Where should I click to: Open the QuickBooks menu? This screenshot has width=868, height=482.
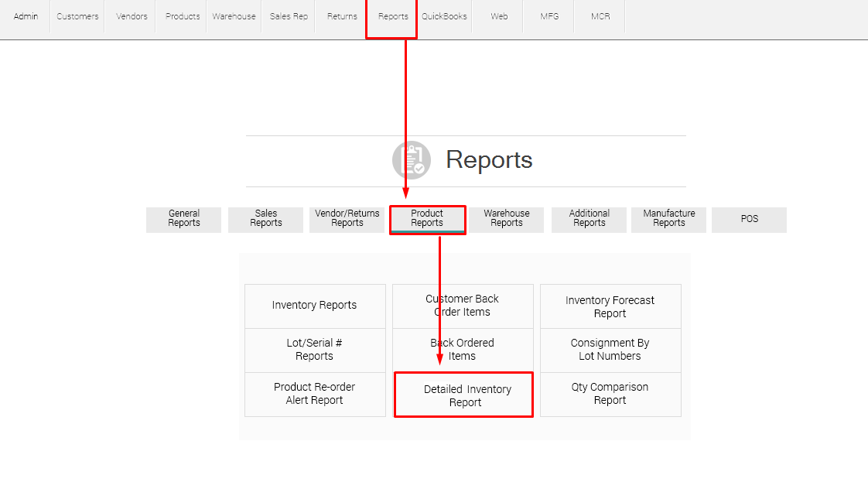click(444, 15)
